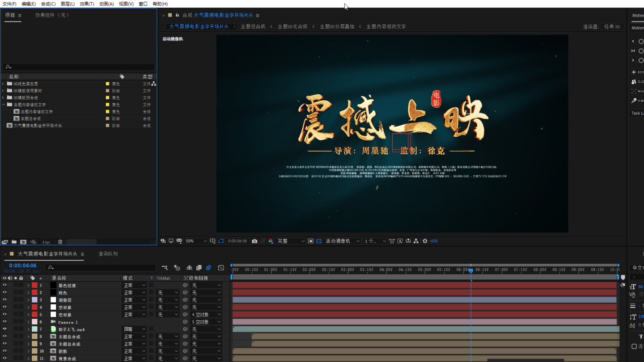The height and width of the screenshot is (362, 644).
Task: Select 大气震撼电影金字开场片头 in Project panel
Action: pos(38,126)
